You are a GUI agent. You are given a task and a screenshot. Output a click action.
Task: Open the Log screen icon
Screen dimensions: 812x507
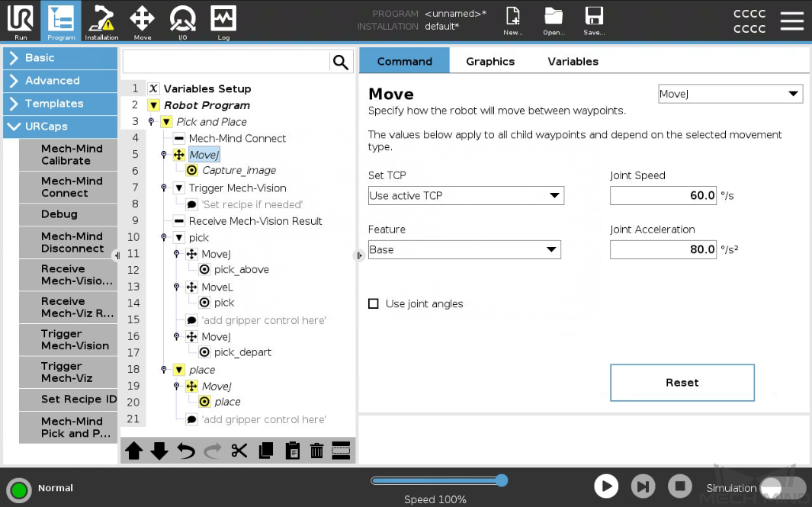pos(223,21)
